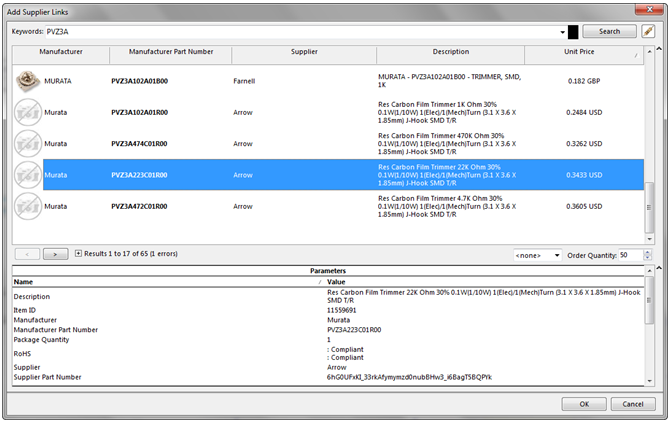
Task: Sort by the Manufacturer Part Number header
Action: click(x=171, y=52)
